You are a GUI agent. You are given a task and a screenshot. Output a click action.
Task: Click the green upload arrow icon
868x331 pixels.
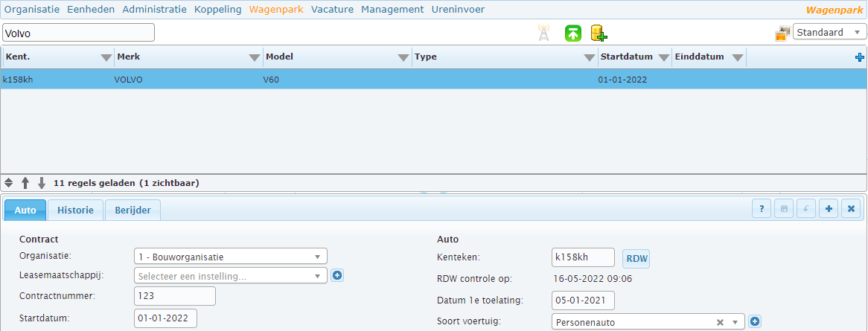click(573, 33)
